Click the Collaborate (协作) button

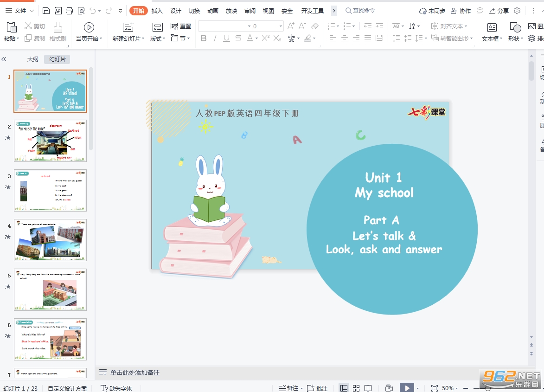[x=461, y=11]
